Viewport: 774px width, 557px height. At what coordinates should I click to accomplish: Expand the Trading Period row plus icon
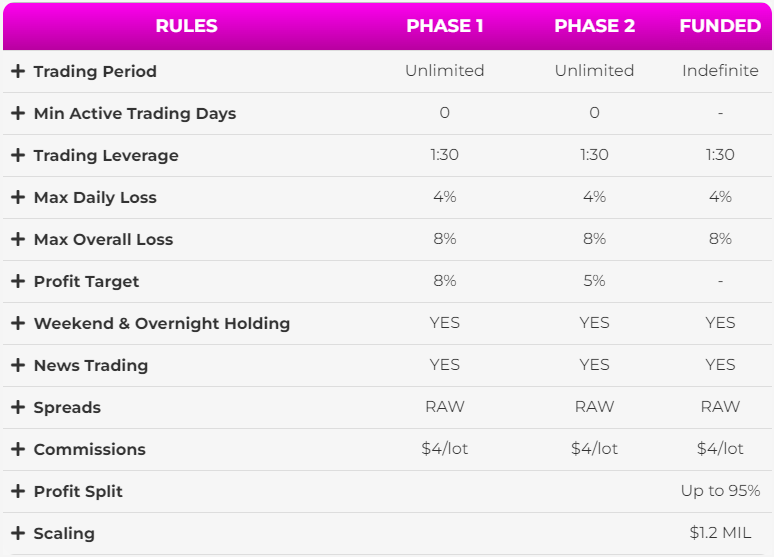click(x=18, y=71)
